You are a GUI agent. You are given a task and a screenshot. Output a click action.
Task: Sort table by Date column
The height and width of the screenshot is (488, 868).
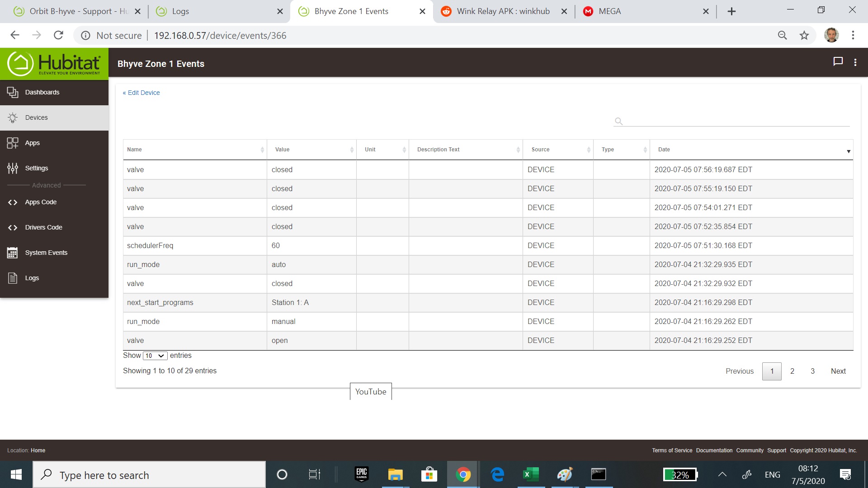tap(751, 150)
